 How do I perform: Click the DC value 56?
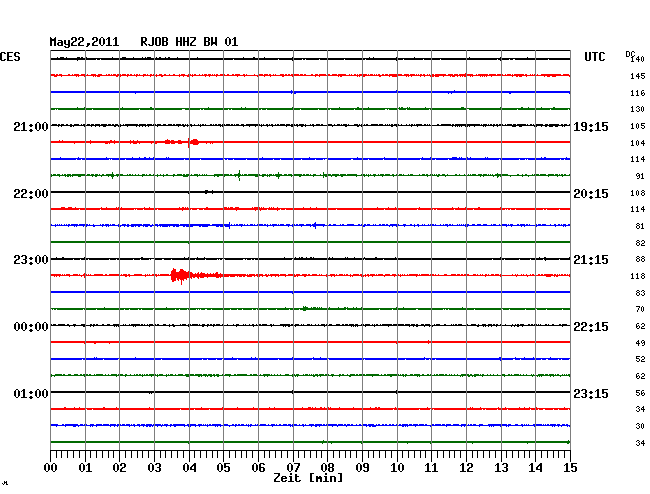pyautogui.click(x=640, y=393)
